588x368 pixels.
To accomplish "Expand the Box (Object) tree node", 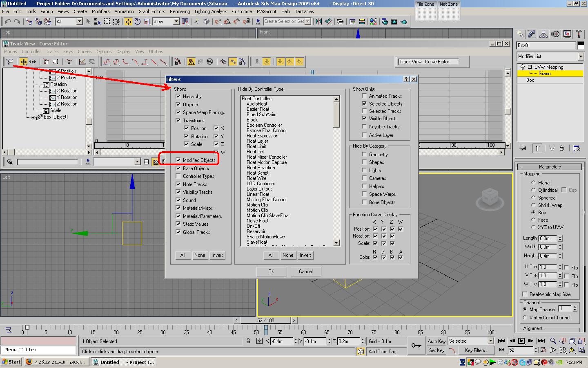I will point(33,117).
